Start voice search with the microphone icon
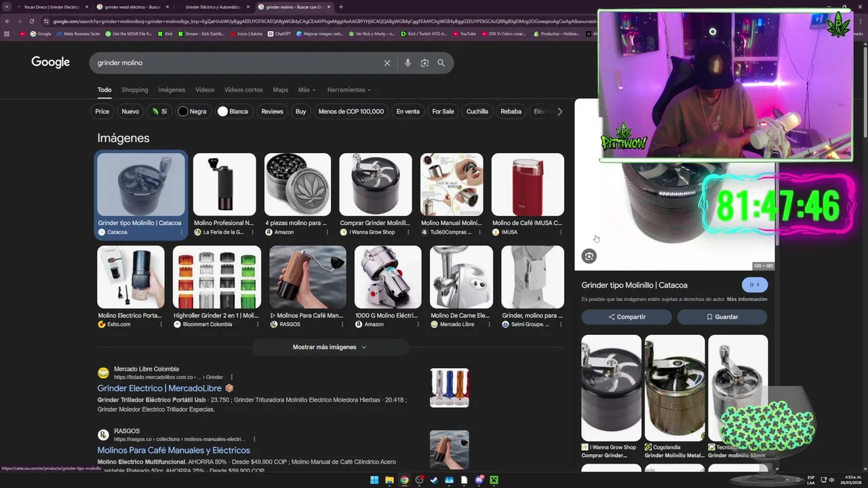868x488 pixels. (x=408, y=63)
